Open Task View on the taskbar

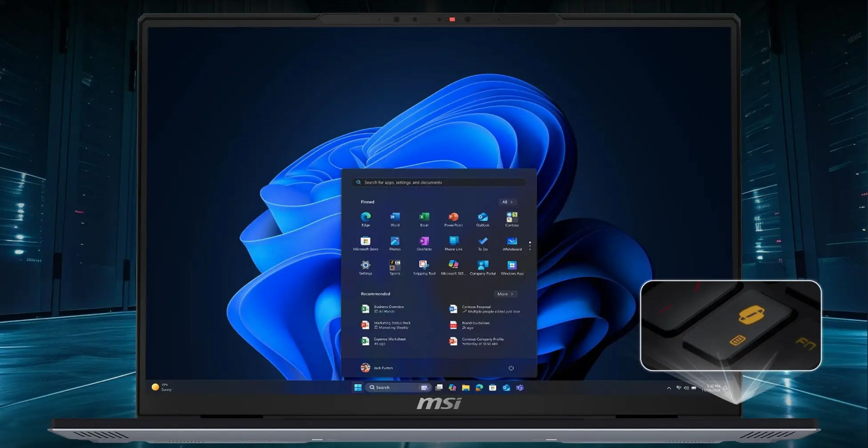(439, 387)
